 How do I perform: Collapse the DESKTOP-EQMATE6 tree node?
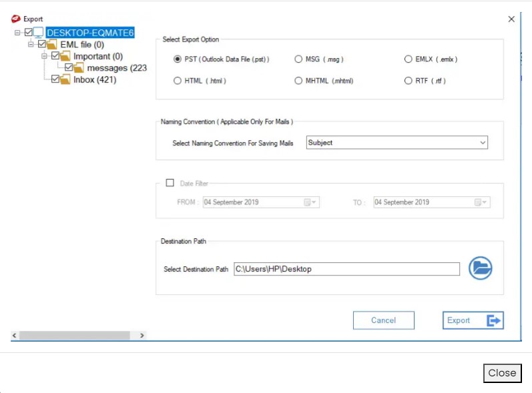17,33
